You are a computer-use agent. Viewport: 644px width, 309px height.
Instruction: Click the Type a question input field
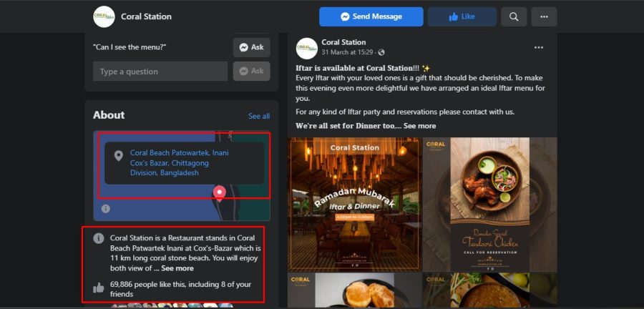tap(160, 72)
